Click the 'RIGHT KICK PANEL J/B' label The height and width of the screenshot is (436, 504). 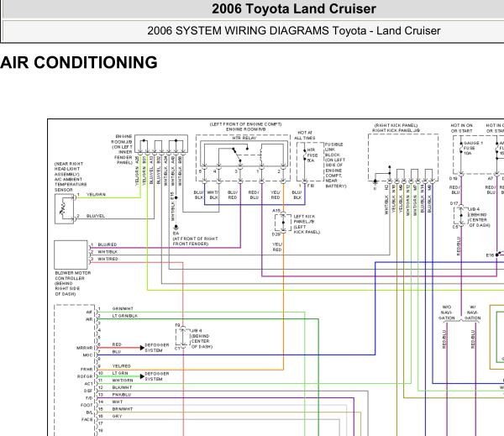(x=396, y=130)
